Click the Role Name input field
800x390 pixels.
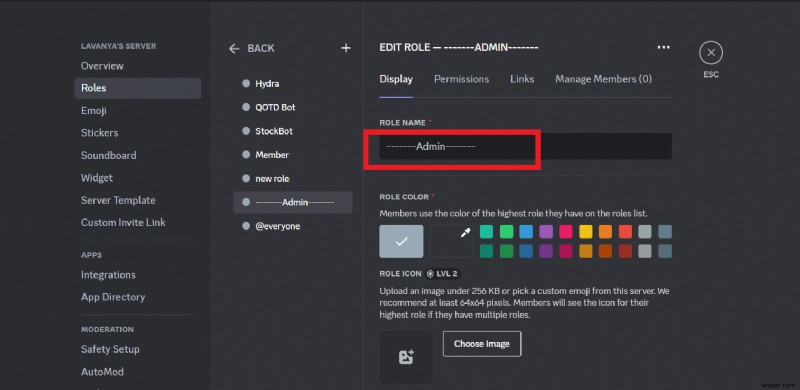point(526,147)
